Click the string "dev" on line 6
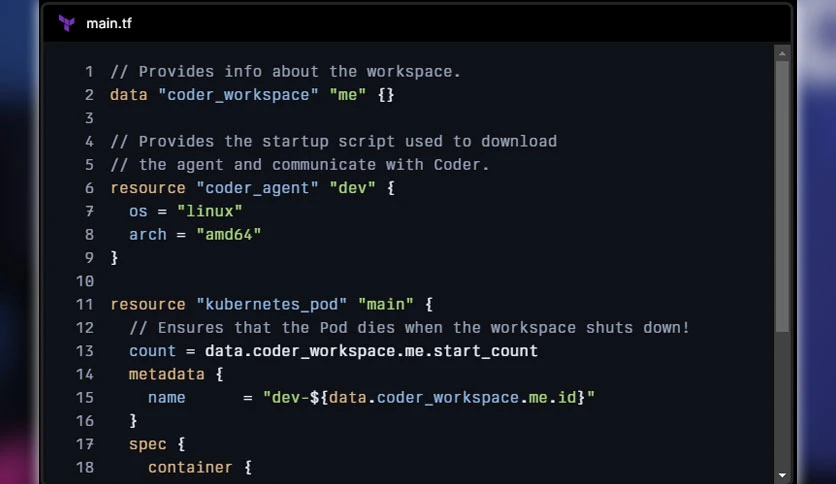 pyautogui.click(x=352, y=188)
